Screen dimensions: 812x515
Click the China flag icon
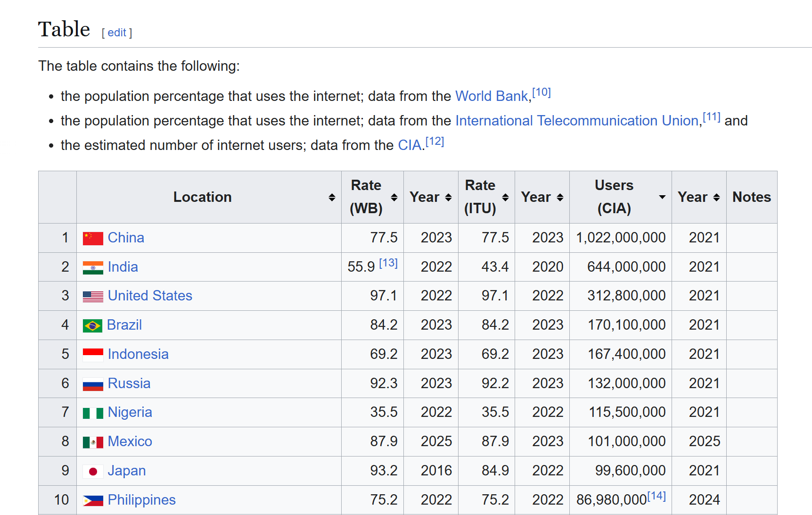pos(93,238)
